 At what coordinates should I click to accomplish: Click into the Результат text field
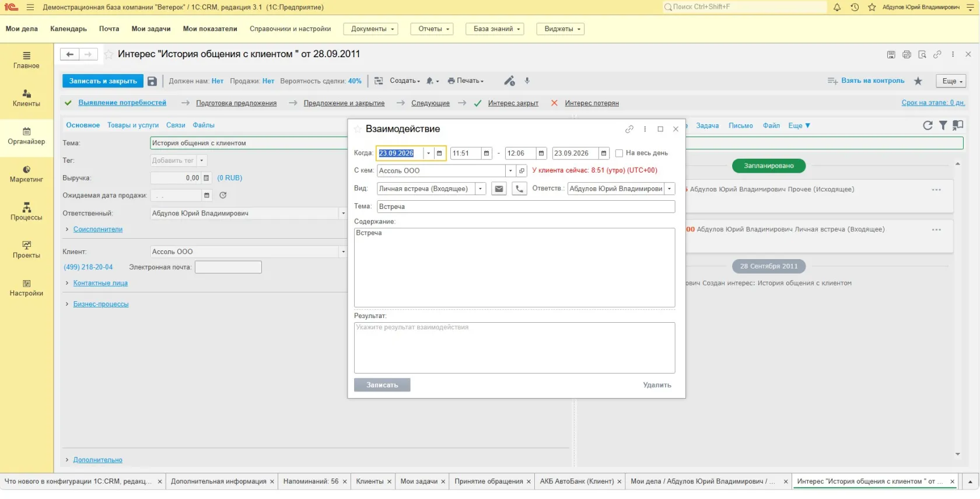pyautogui.click(x=514, y=348)
